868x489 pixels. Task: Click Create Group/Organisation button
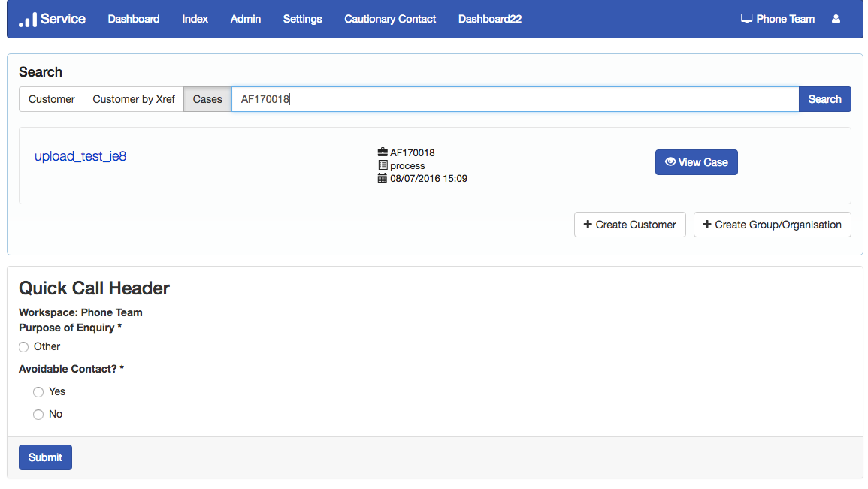pyautogui.click(x=773, y=225)
